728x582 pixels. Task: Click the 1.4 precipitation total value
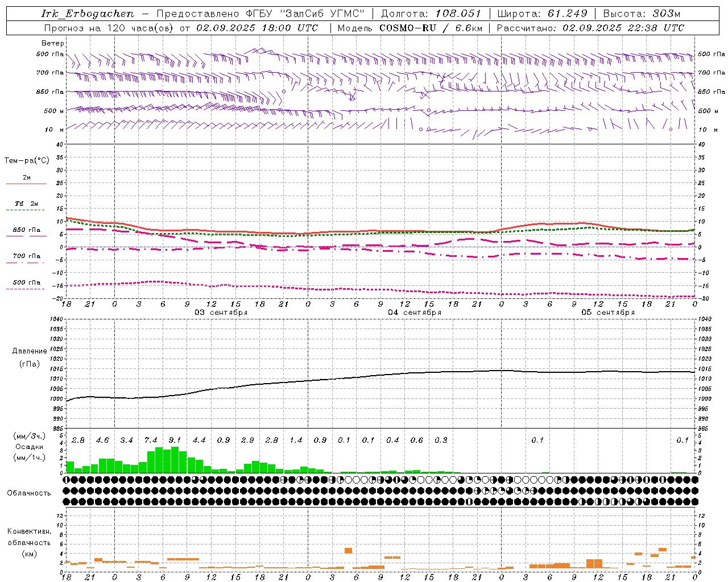(x=296, y=440)
